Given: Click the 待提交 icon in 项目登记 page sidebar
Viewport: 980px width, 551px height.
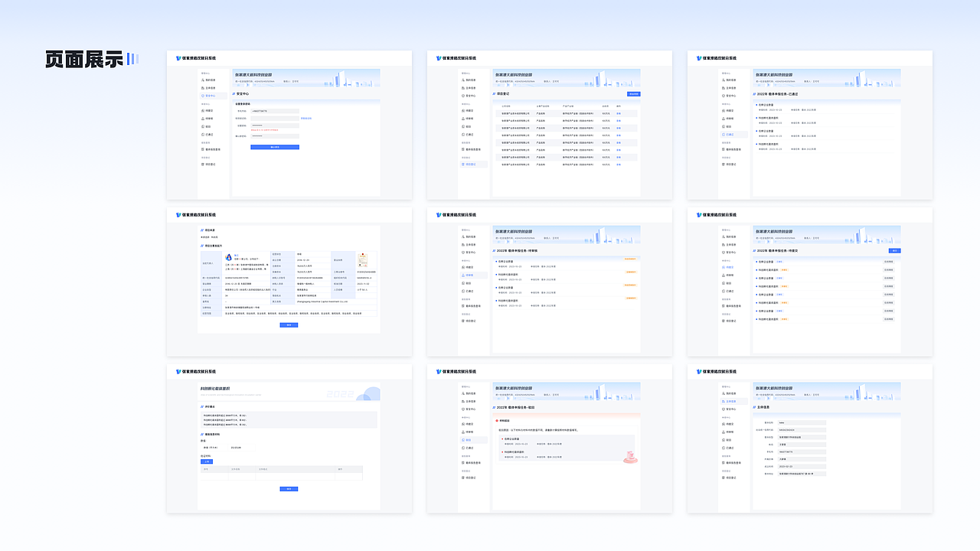Looking at the screenshot, I should click(463, 111).
